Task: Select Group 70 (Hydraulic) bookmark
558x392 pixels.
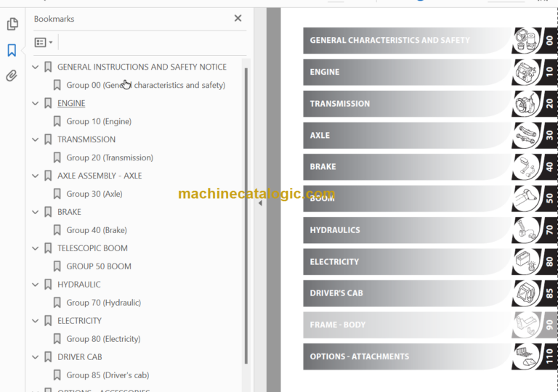Action: point(104,303)
